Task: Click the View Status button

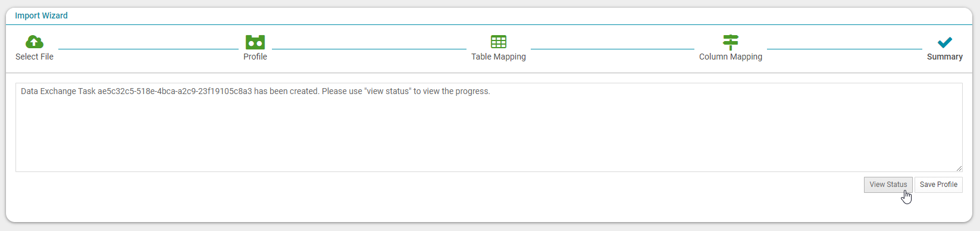Action: point(888,185)
